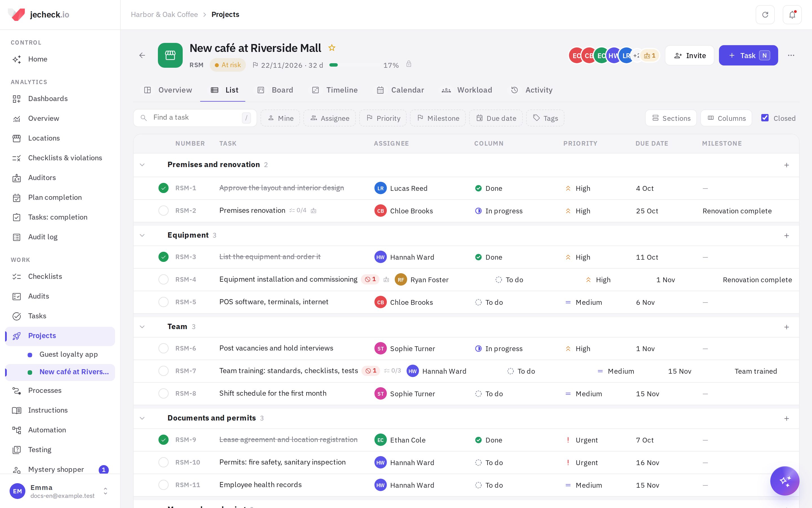Open the Guest loyalty app project

pyautogui.click(x=69, y=354)
